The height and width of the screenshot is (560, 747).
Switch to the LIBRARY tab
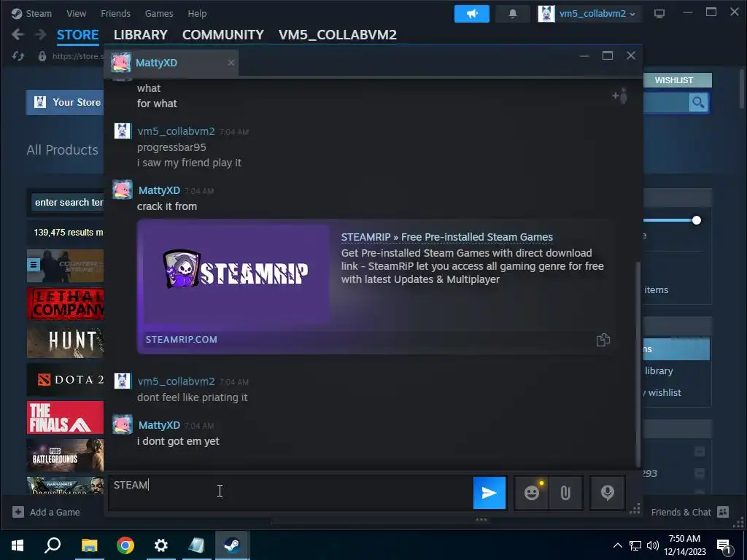(x=141, y=35)
